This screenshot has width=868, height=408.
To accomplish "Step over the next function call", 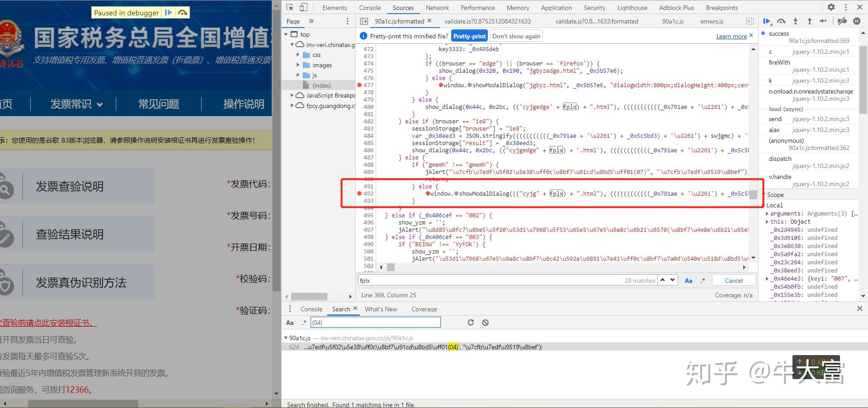I will (781, 21).
